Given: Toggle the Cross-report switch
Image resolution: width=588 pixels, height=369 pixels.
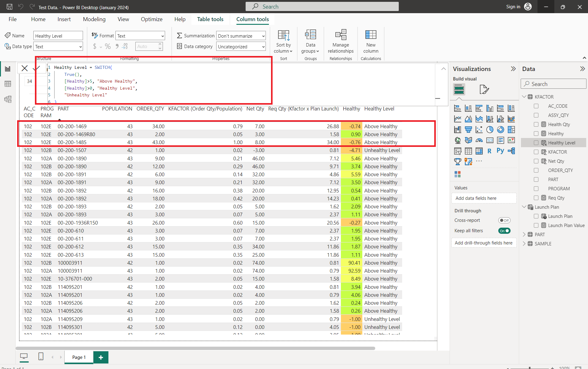Looking at the screenshot, I should point(504,220).
